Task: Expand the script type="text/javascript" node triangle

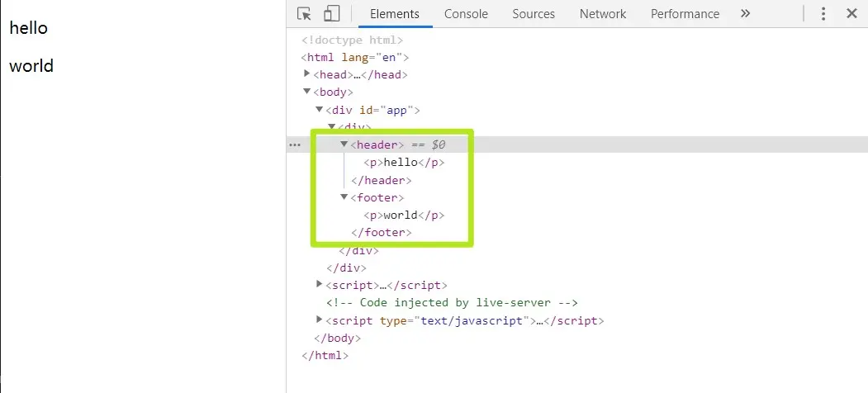Action: (320, 319)
